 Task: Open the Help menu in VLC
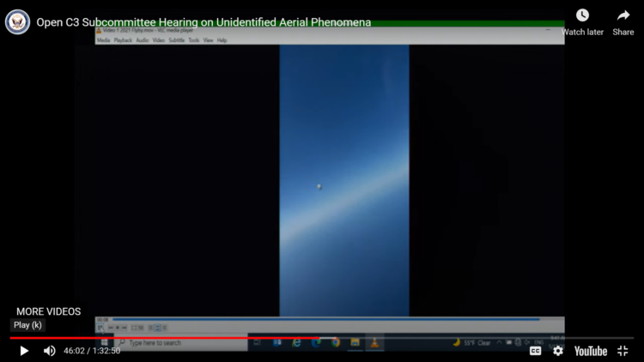pyautogui.click(x=222, y=40)
